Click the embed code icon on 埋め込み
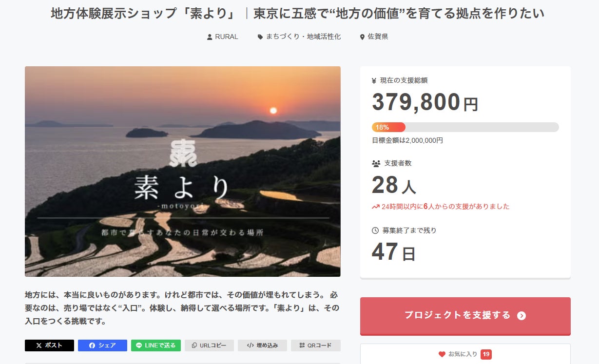 [250, 345]
